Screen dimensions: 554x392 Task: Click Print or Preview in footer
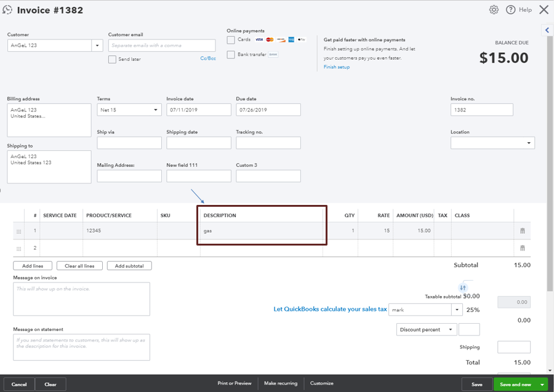[235, 383]
